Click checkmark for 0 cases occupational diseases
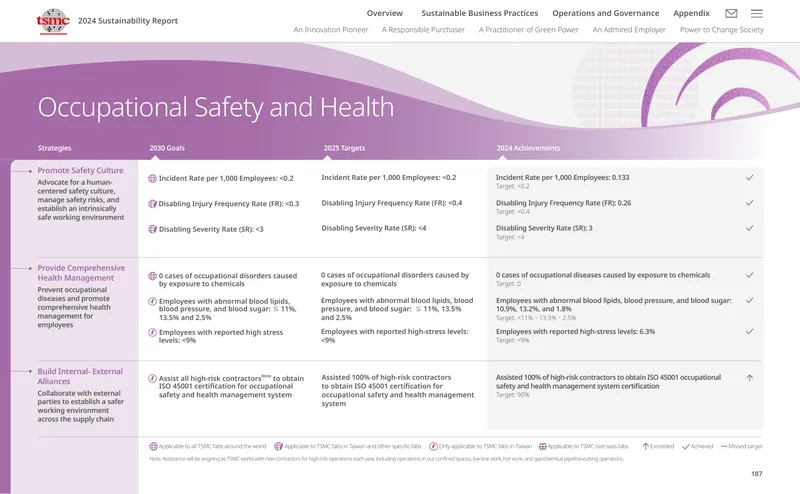This screenshot has width=800, height=494. (x=749, y=275)
